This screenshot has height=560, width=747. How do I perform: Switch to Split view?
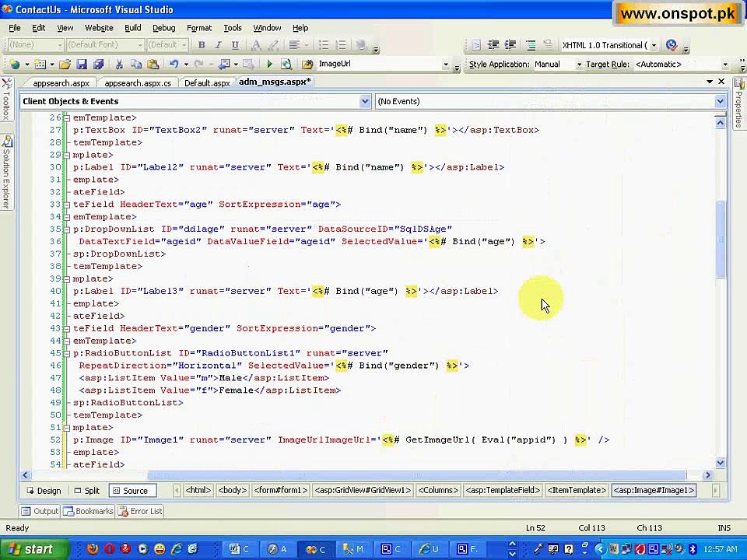coord(86,491)
